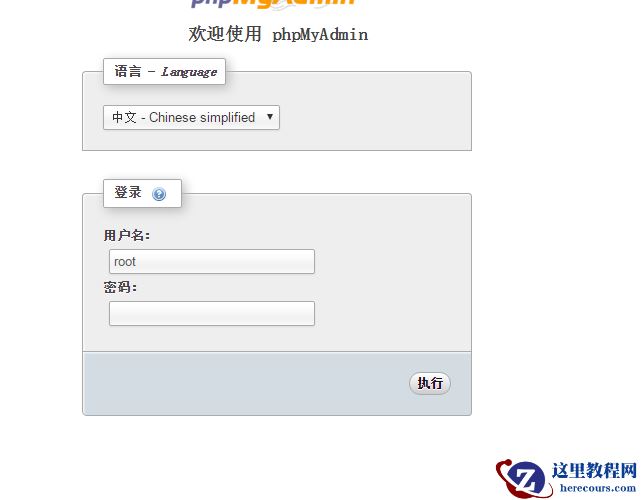
Task: Click the italic Language word in legend
Action: [x=189, y=72]
